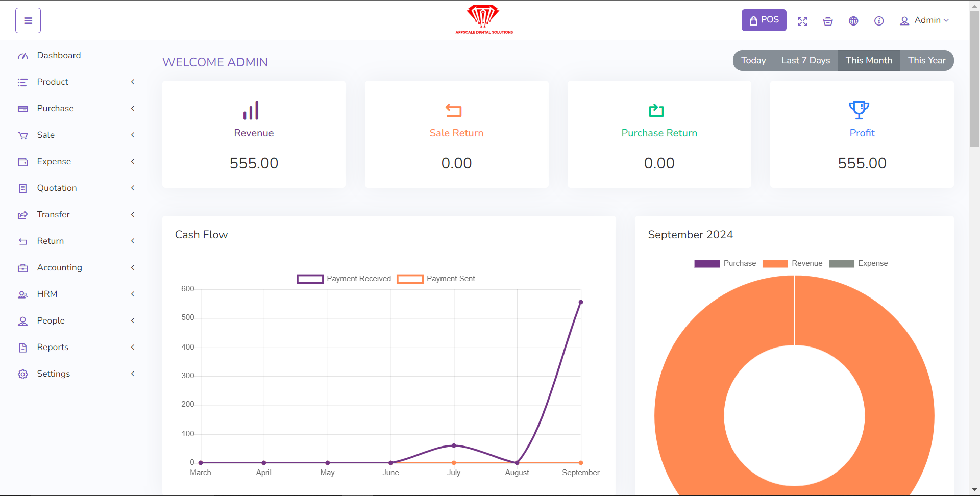This screenshot has width=980, height=496.
Task: Switch to the Today filter
Action: (x=753, y=60)
